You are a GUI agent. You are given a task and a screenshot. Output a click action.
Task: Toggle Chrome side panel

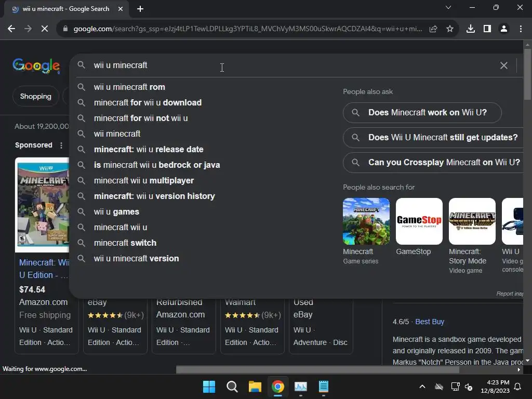point(487,29)
